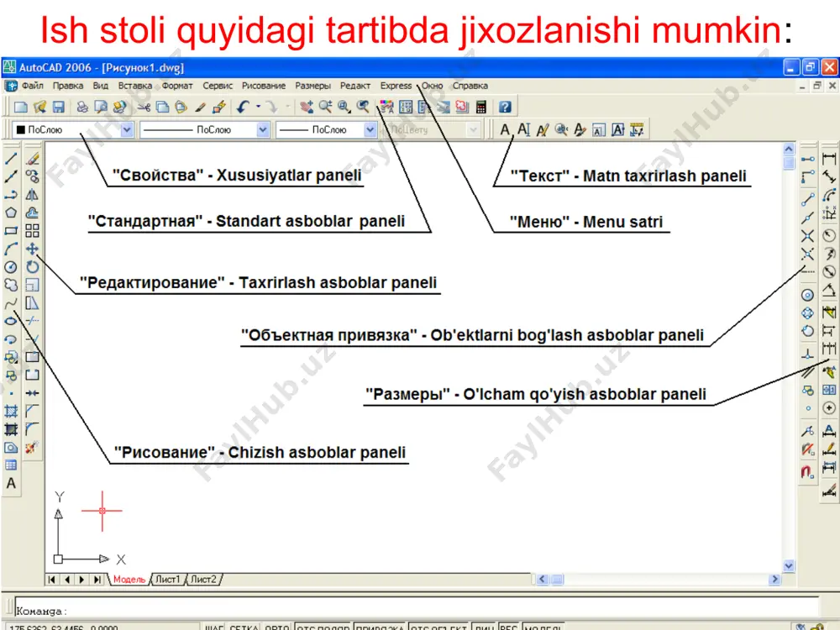Click the Match Properties brush icon
840x630 pixels.
(x=200, y=108)
